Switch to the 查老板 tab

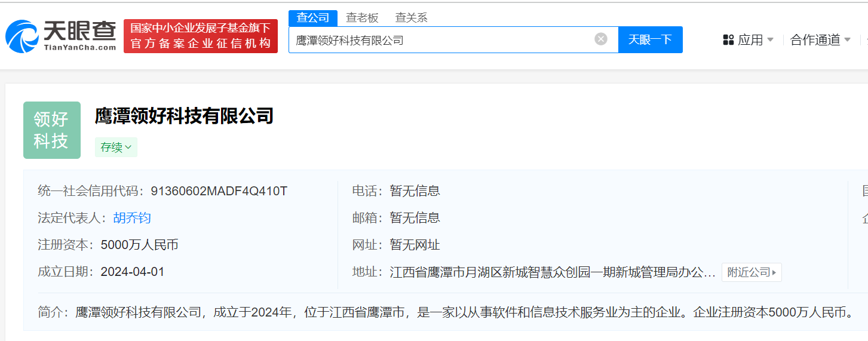coord(362,18)
